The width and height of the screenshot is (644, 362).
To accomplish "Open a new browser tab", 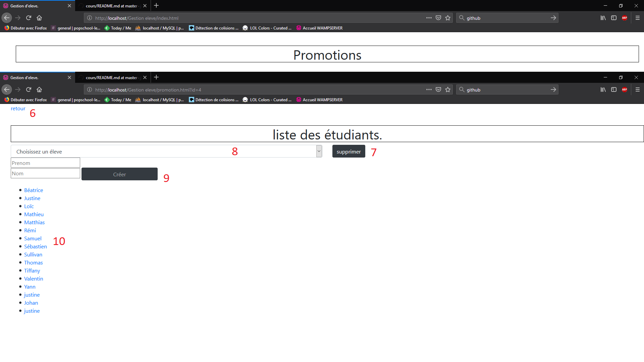I will [x=156, y=77].
